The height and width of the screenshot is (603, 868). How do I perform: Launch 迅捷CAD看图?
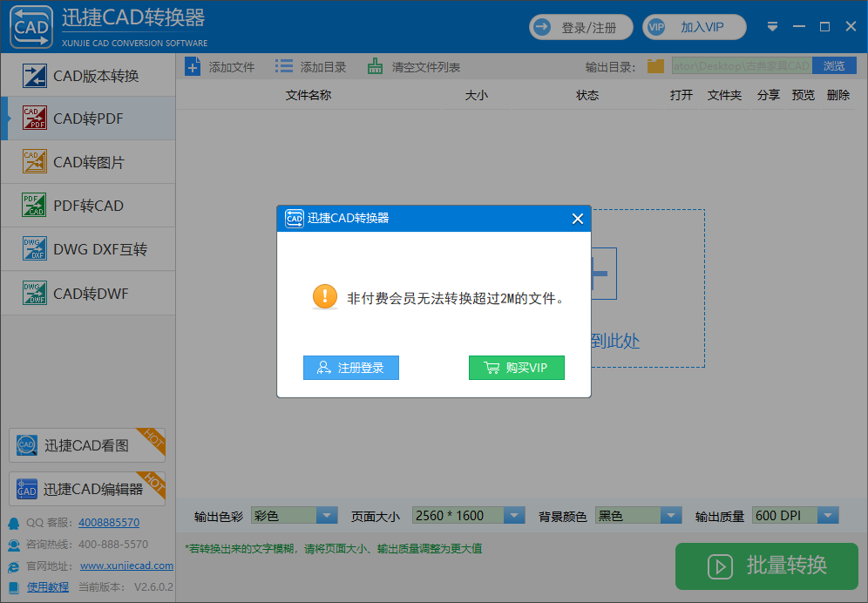[x=87, y=445]
